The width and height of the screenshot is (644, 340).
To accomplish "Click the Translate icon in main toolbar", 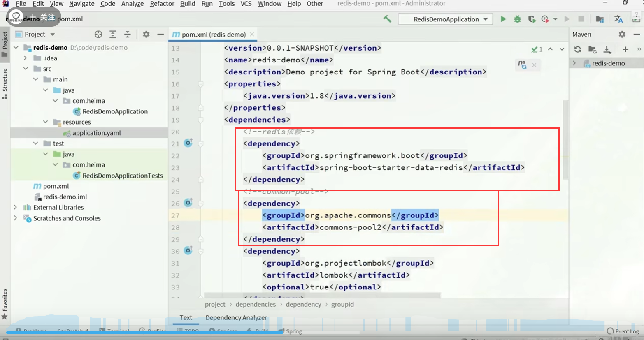I will (x=618, y=19).
